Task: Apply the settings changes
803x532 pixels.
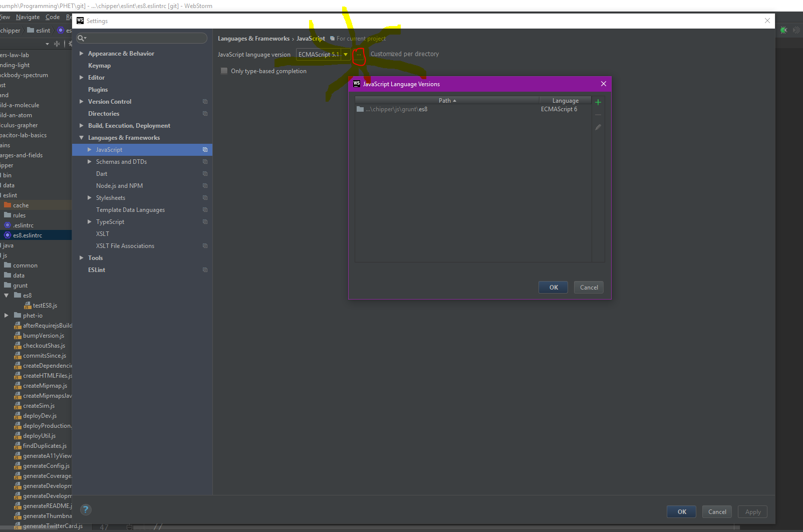Action: pos(752,511)
